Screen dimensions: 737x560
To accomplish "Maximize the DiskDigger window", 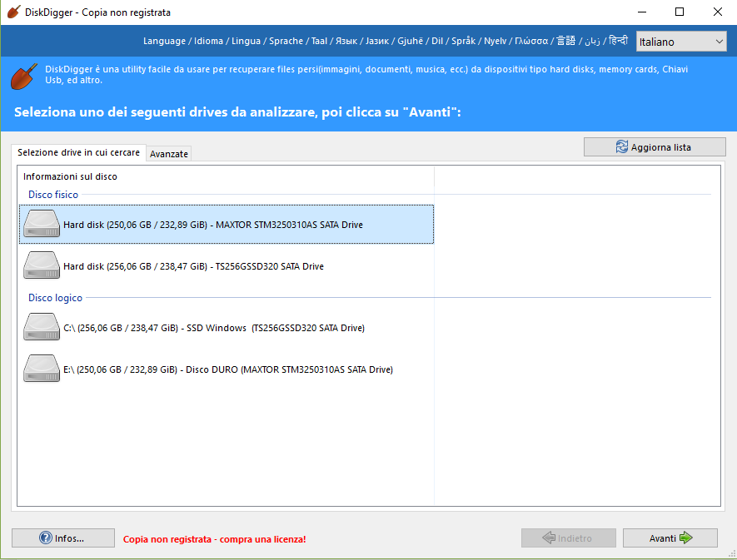I will [680, 12].
